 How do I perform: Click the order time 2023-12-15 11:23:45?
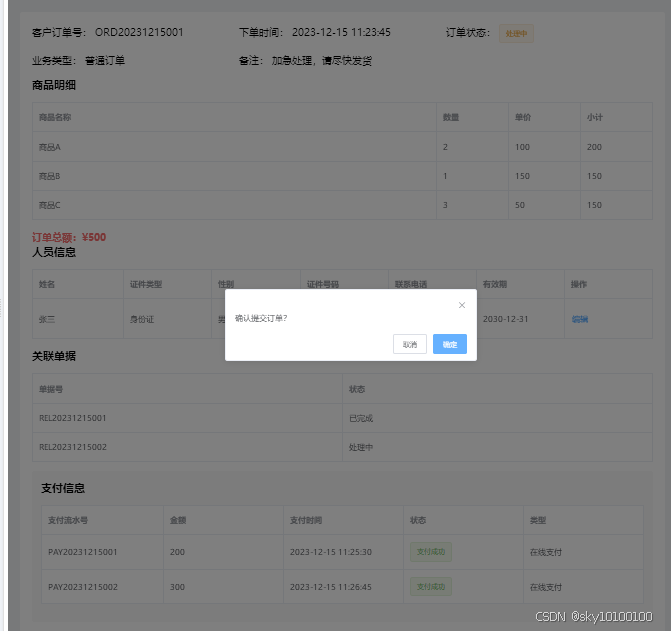341,33
